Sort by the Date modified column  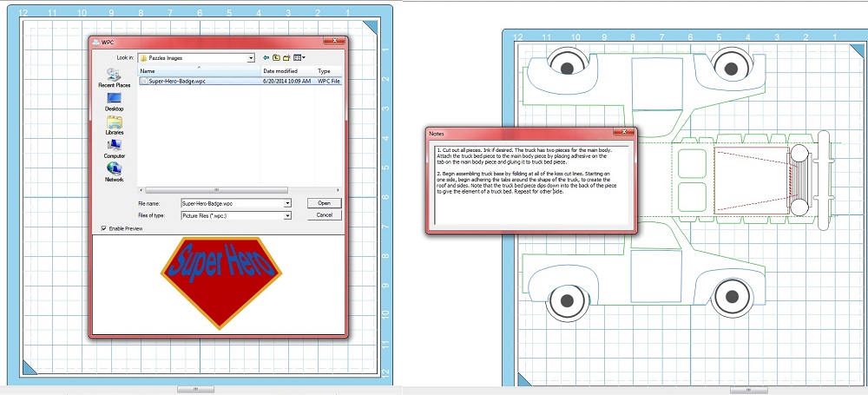(x=288, y=71)
